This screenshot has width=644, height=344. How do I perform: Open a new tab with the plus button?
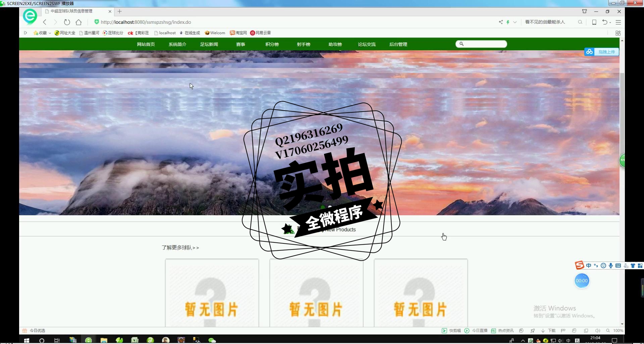click(119, 11)
